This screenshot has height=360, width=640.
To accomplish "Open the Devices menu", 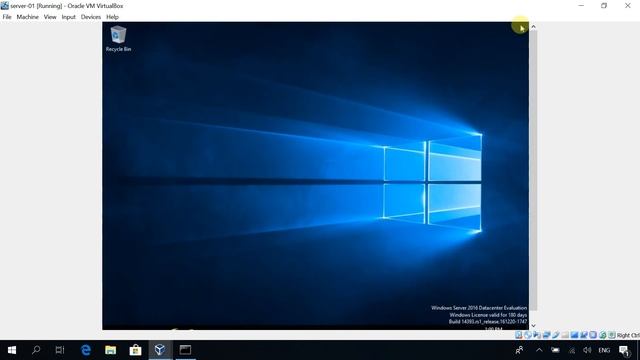I will (91, 17).
